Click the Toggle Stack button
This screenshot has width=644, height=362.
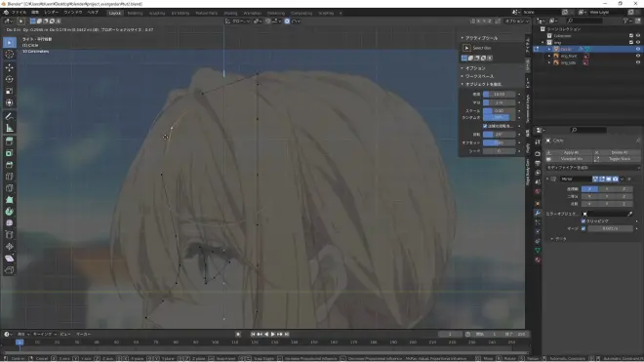click(619, 159)
